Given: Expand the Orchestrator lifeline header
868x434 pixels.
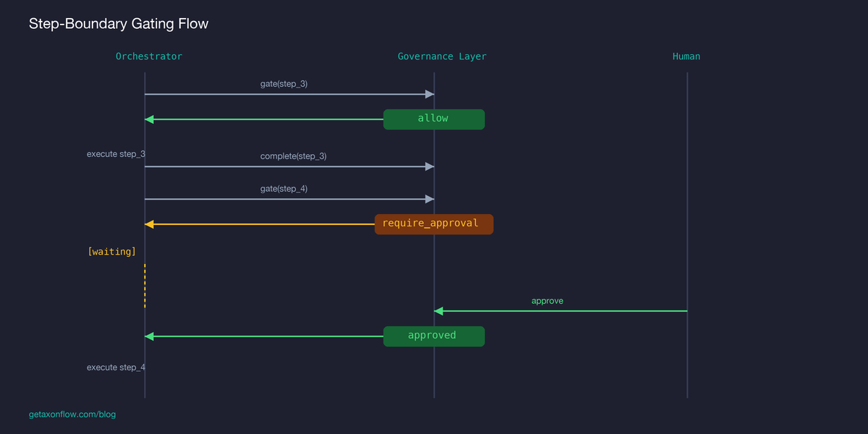Looking at the screenshot, I should [x=149, y=56].
